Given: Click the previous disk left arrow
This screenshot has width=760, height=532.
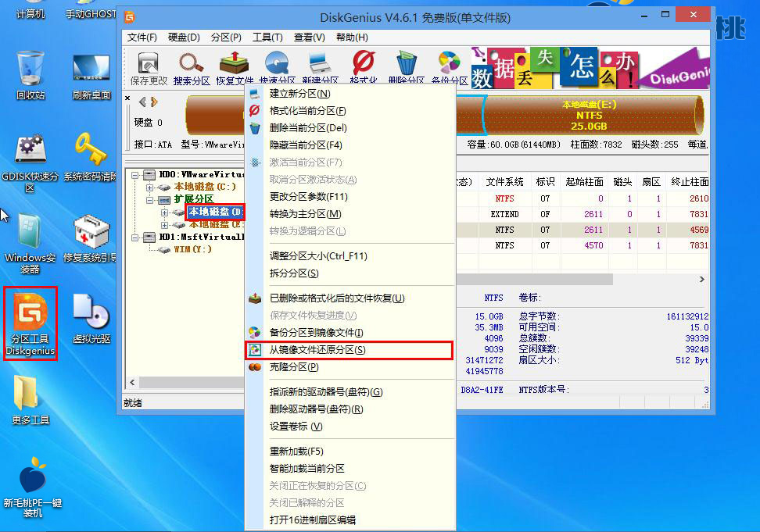Looking at the screenshot, I should pos(142,102).
